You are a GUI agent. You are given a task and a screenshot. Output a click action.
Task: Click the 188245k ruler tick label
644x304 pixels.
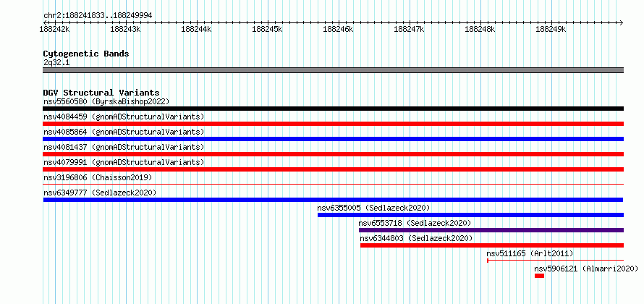coord(268,29)
